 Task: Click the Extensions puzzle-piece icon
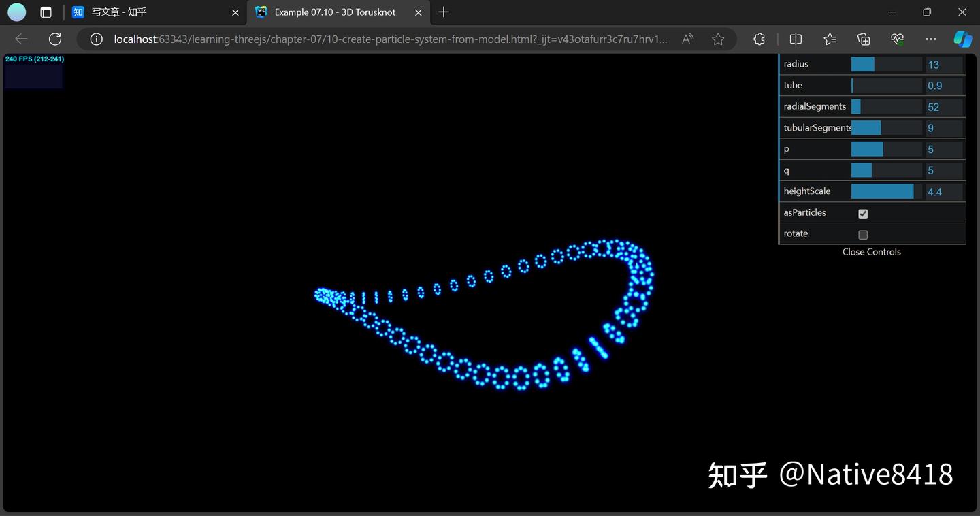(758, 39)
